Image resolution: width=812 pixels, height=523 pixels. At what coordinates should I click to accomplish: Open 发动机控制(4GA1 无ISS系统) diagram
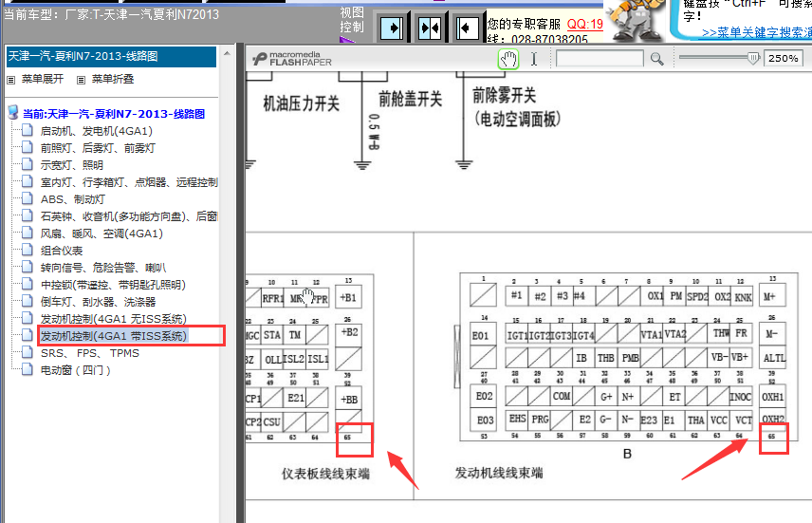click(114, 319)
